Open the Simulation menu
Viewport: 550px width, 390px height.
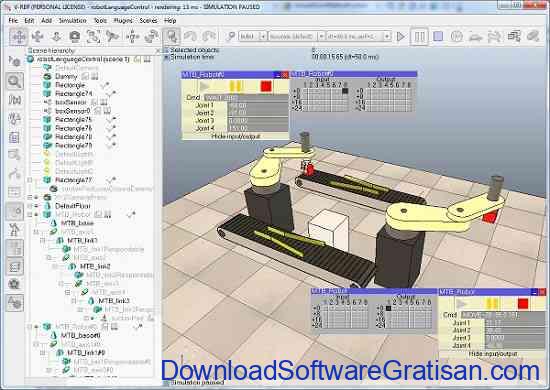72,21
